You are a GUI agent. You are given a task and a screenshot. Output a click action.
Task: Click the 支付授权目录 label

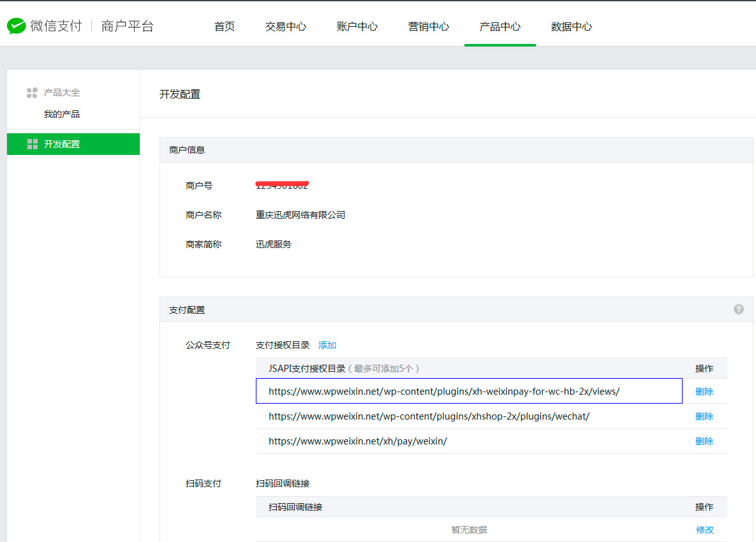(x=283, y=345)
